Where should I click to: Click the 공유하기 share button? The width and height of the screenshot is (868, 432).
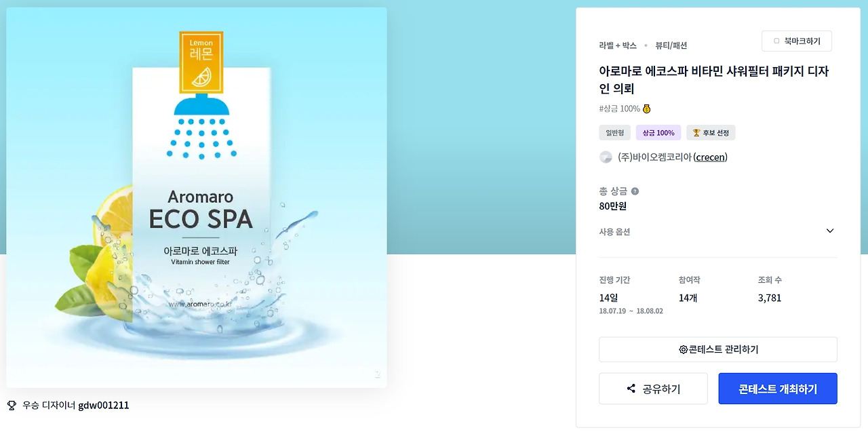653,389
